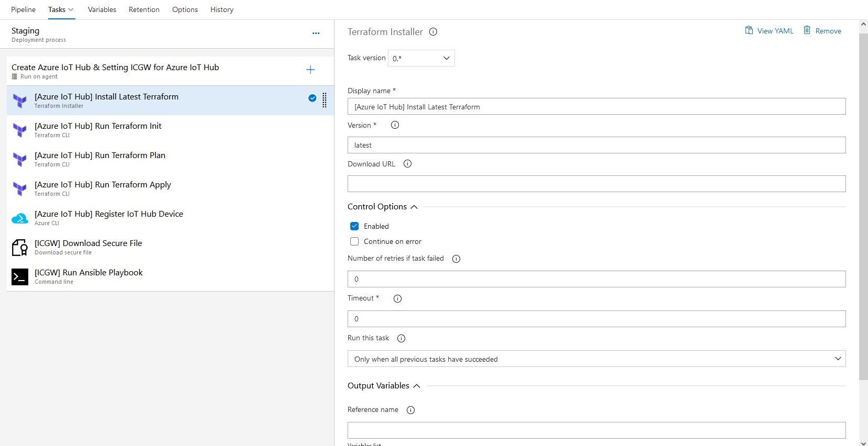The height and width of the screenshot is (446, 868).
Task: Open the Task version dropdown
Action: tap(421, 58)
